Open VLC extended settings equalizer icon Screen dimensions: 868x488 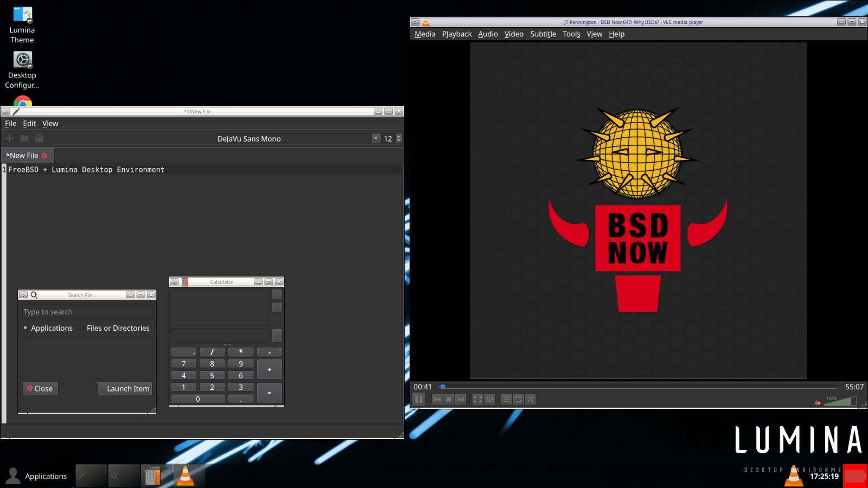tap(489, 400)
